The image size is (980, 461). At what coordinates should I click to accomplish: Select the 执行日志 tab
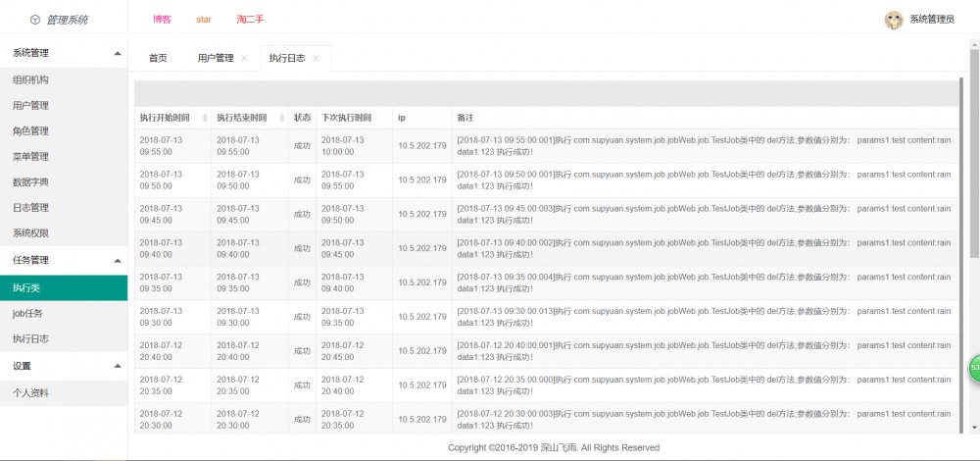287,58
